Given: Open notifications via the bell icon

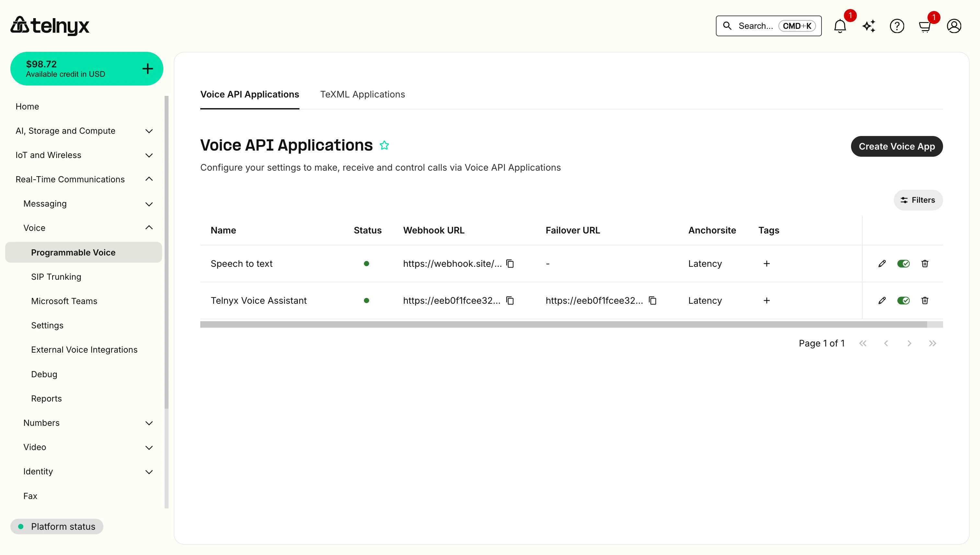Looking at the screenshot, I should (x=840, y=26).
